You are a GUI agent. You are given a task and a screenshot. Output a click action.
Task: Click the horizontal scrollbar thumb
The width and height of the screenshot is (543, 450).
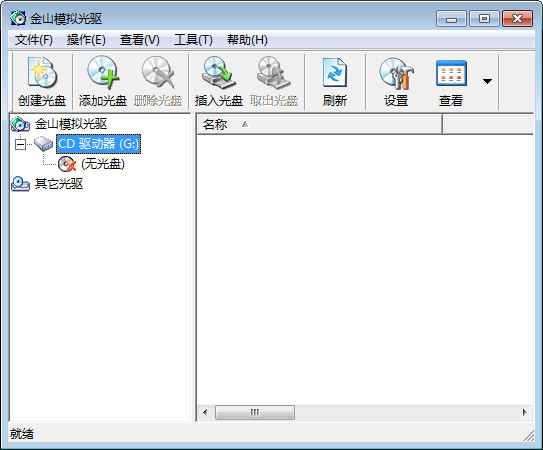coord(255,412)
